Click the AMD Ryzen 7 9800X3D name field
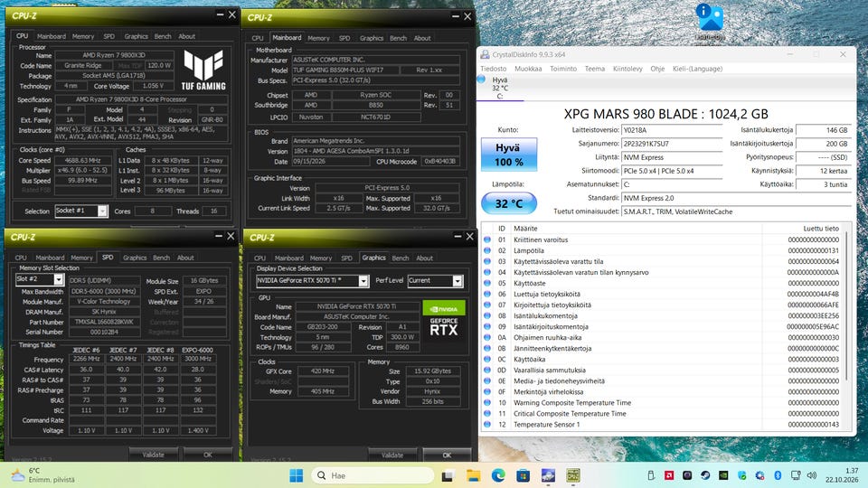This screenshot has height=488, width=868. point(114,55)
